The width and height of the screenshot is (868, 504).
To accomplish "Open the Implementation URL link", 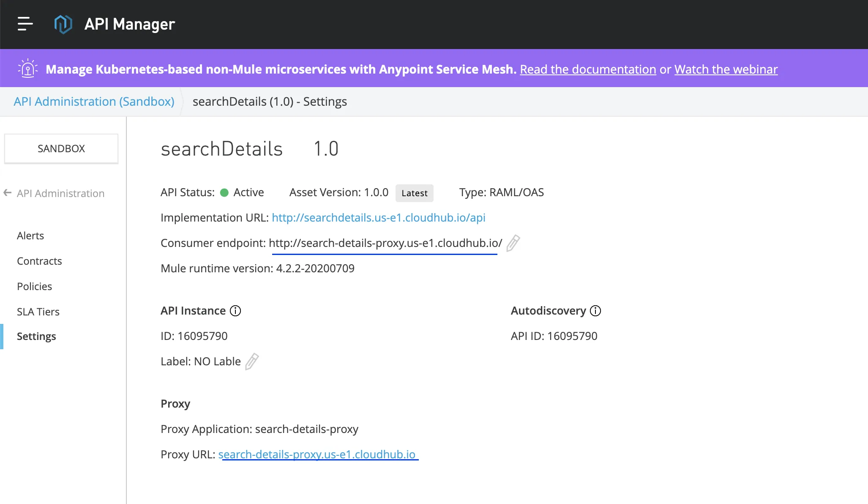I will [x=379, y=217].
